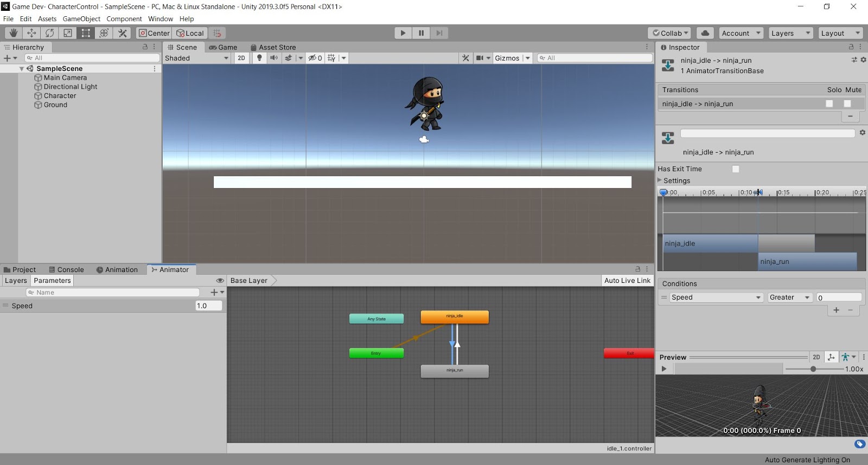
Task: Add Animator parameter plus dropdown
Action: (x=217, y=292)
